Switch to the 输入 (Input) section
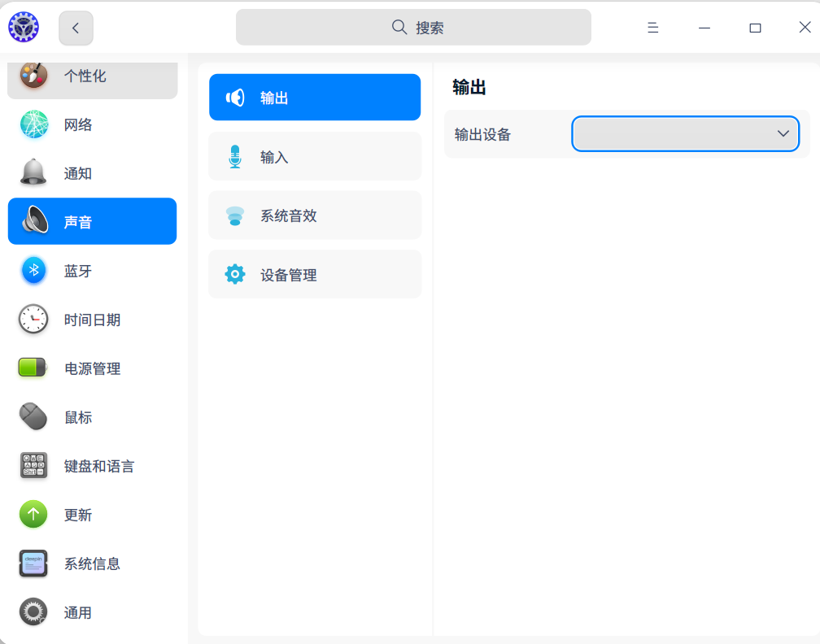This screenshot has width=820, height=644. click(x=315, y=156)
